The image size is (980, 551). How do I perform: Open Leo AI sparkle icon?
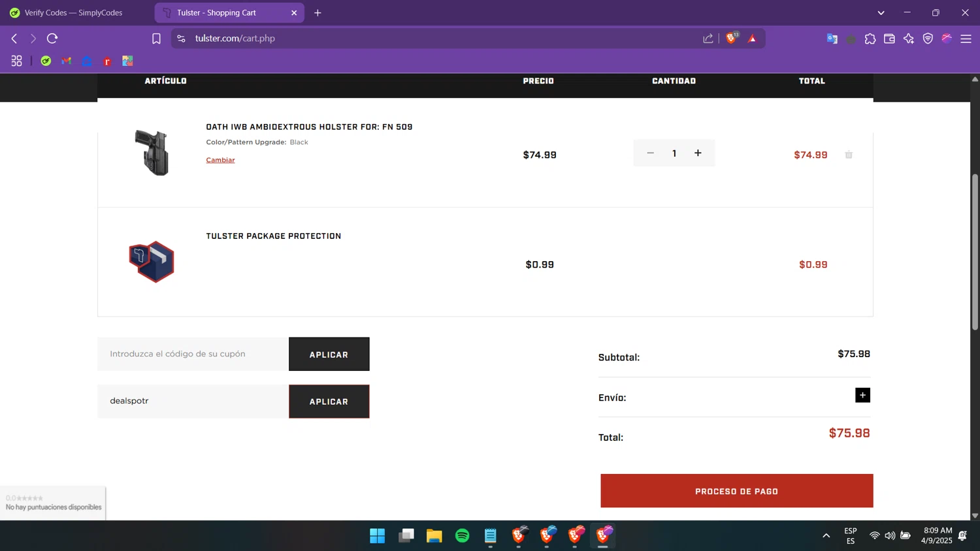click(x=909, y=39)
